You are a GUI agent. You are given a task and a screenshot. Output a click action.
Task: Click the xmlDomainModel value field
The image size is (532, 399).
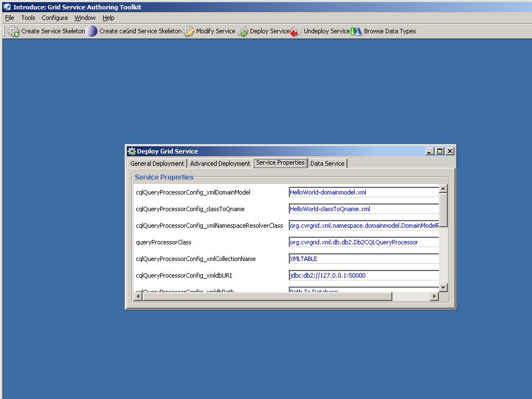364,192
